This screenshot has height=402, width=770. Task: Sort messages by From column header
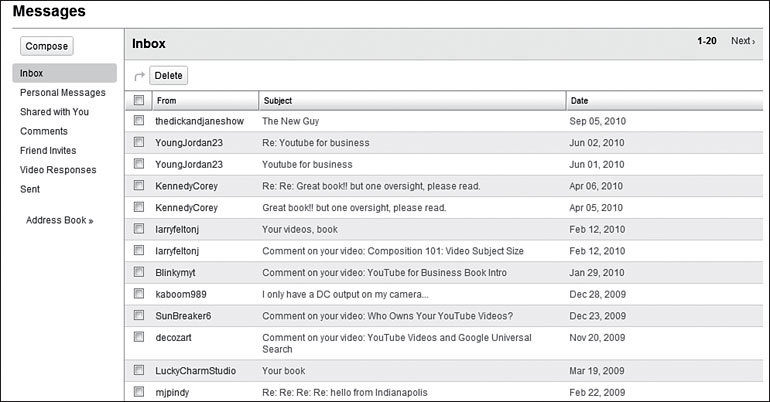point(166,101)
